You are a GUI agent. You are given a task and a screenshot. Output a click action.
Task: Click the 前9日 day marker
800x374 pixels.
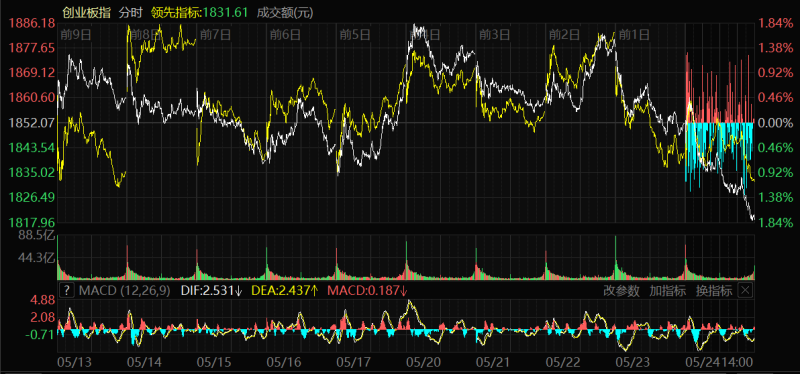(x=76, y=35)
